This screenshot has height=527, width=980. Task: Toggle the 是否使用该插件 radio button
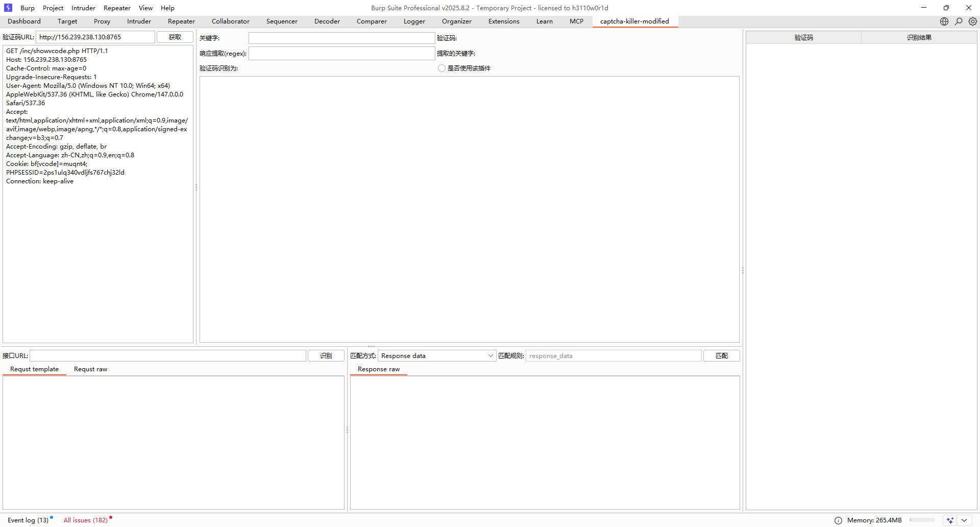coord(442,68)
